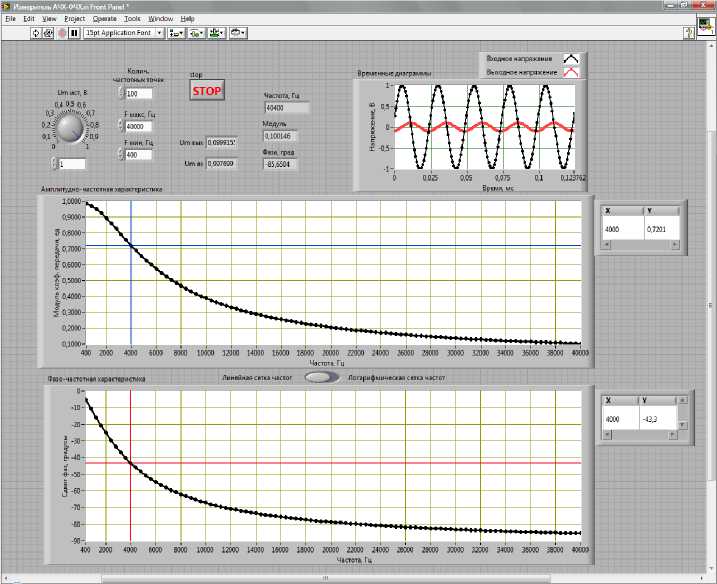717x584 pixels.
Task: Click the red output voltage legend icon
Action: coord(570,73)
